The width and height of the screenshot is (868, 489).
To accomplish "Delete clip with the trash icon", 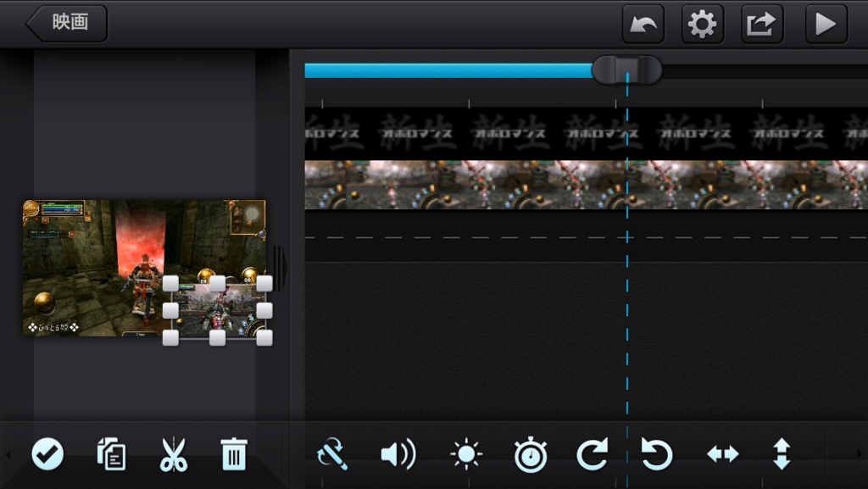I will click(234, 454).
